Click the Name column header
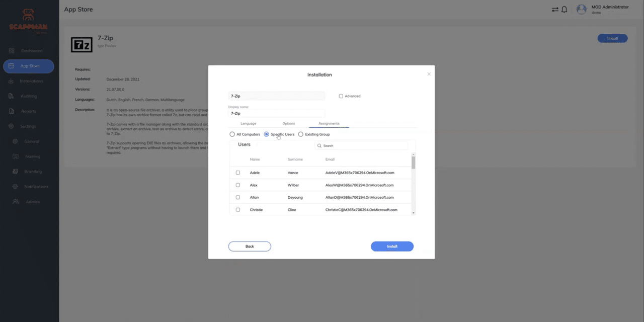 [x=255, y=159]
